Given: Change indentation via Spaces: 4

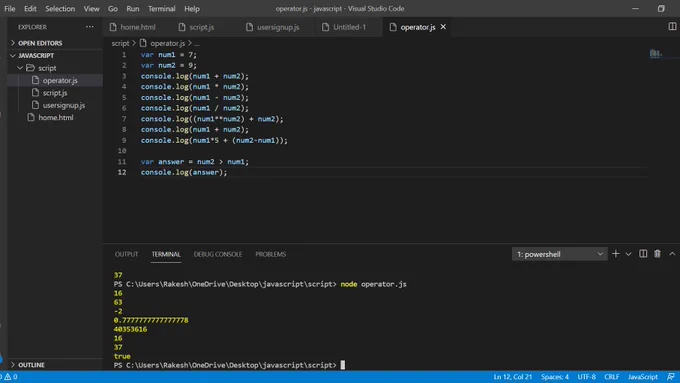Looking at the screenshot, I should point(555,376).
